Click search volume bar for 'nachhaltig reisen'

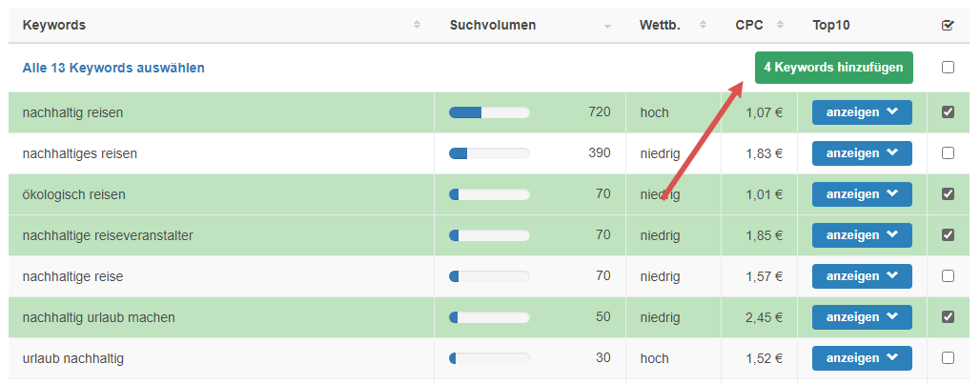(x=489, y=112)
